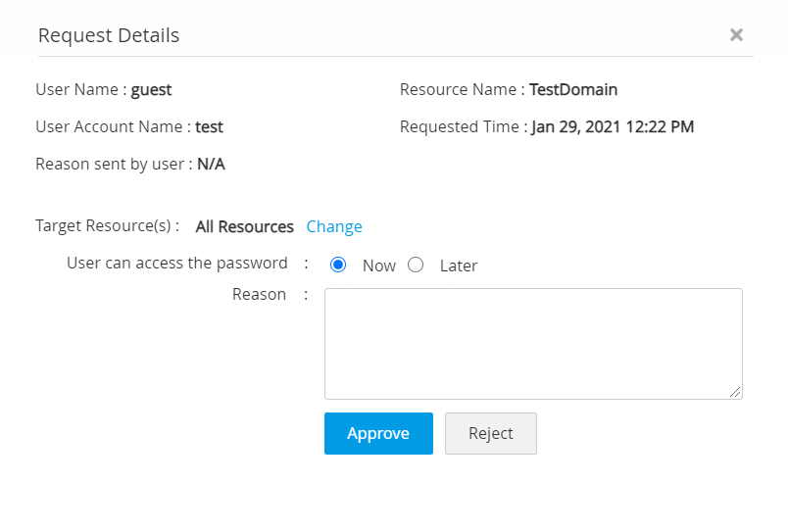Click the Reason field label
788x532 pixels.
pos(259,294)
